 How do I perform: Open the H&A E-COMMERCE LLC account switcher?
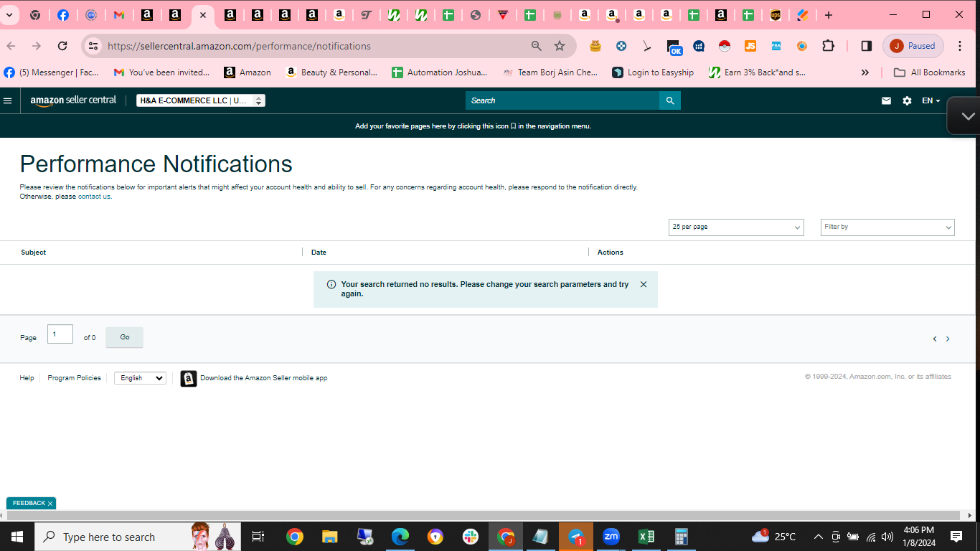point(201,100)
